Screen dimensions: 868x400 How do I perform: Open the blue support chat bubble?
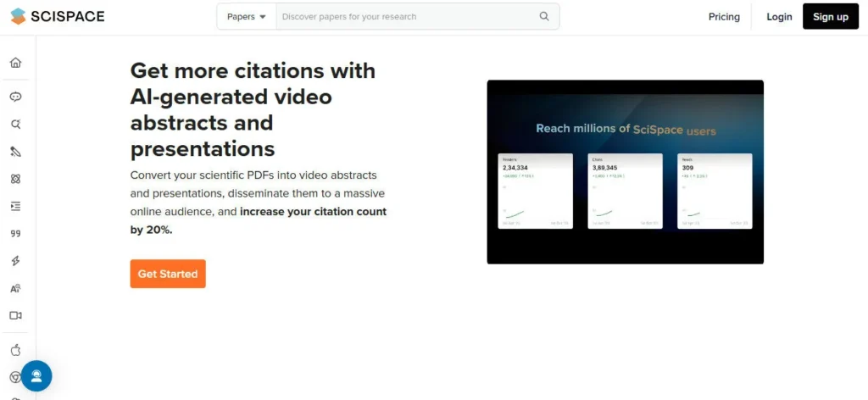pyautogui.click(x=36, y=376)
